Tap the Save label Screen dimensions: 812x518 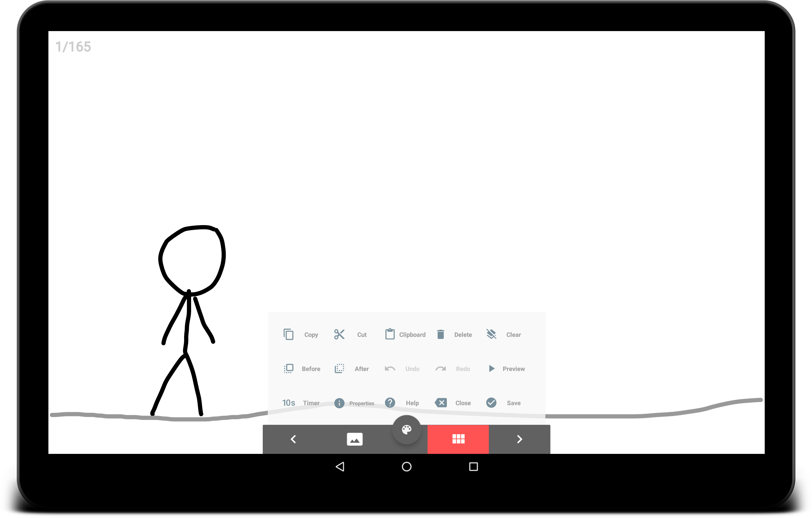click(513, 403)
